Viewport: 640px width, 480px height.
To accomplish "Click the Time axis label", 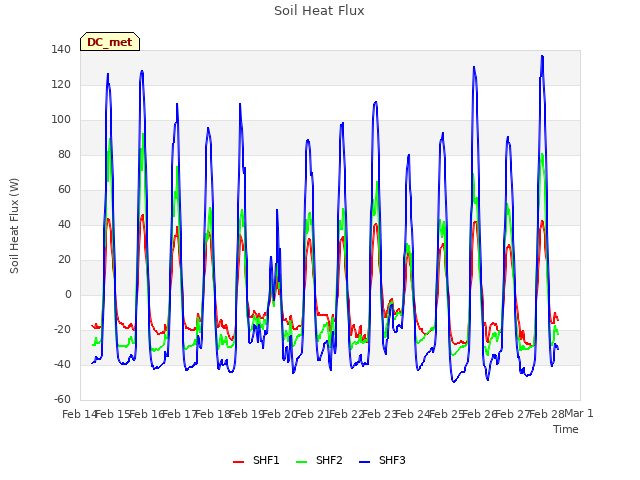I will click(566, 429).
